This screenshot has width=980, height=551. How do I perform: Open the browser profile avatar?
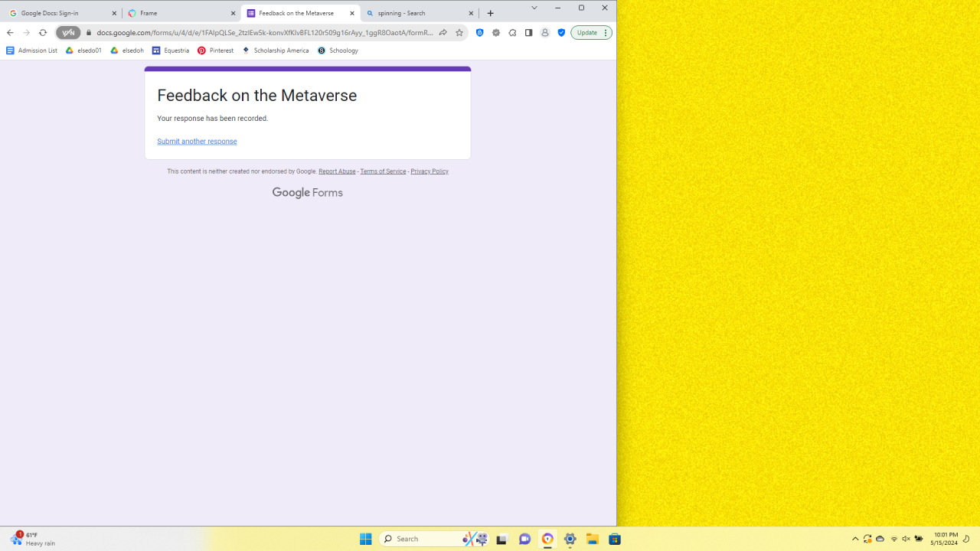pyautogui.click(x=545, y=33)
